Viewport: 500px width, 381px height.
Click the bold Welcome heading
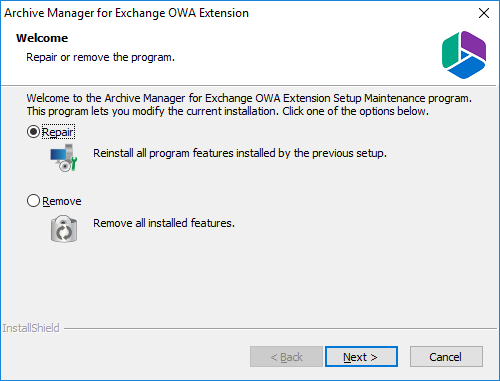(x=42, y=38)
